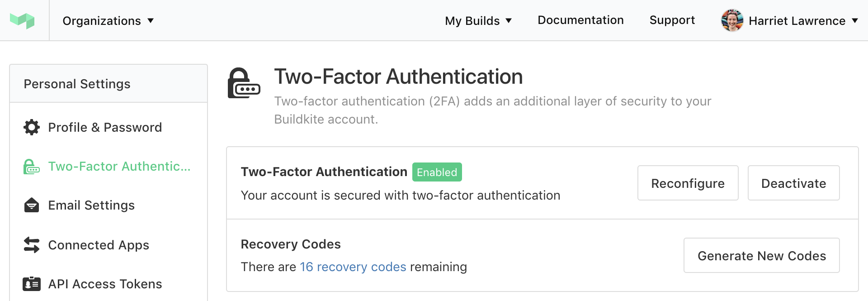868x301 pixels.
Task: Deactivate two-factor authentication
Action: tap(793, 183)
